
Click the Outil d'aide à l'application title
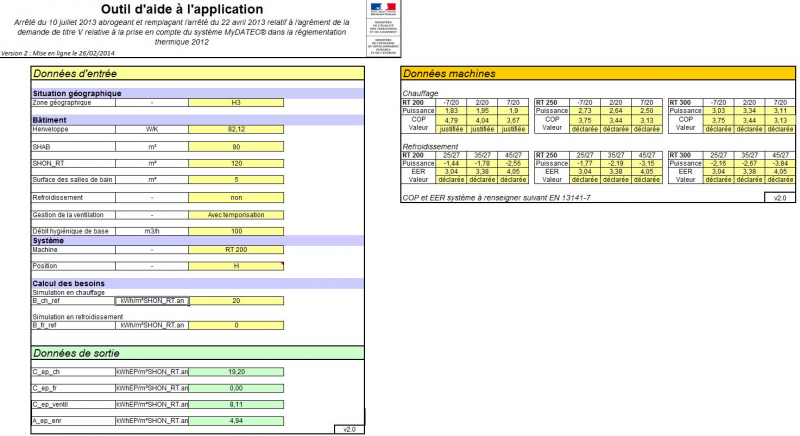click(182, 9)
